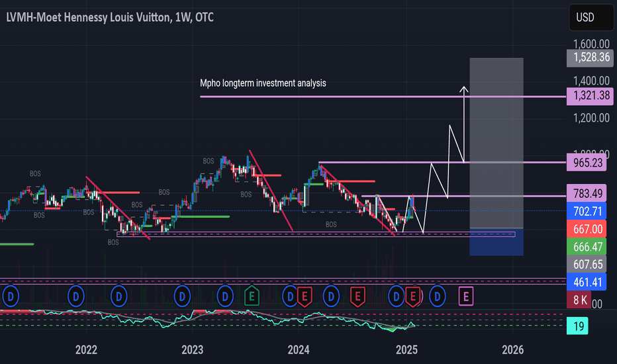The height and width of the screenshot is (364, 617).
Task: Click the 1,400.00 price axis tick
Action: [x=591, y=81]
